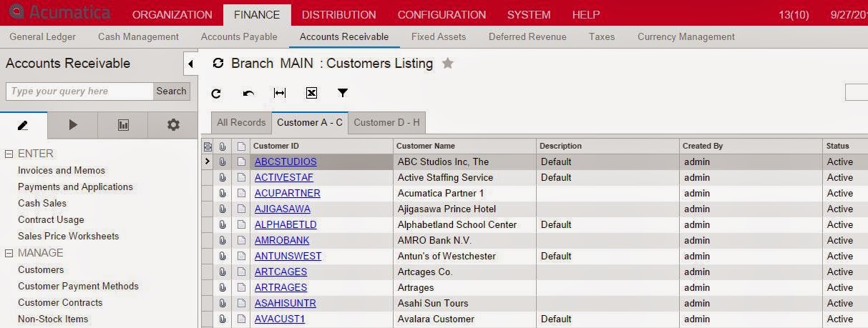Go to Accounts Payable module

239,36
